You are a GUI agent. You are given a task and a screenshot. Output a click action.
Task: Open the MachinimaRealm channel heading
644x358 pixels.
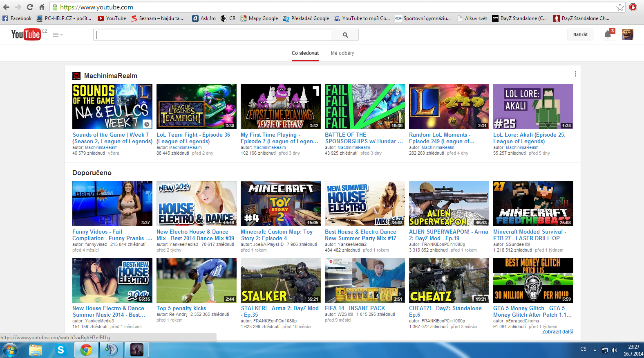[111, 76]
